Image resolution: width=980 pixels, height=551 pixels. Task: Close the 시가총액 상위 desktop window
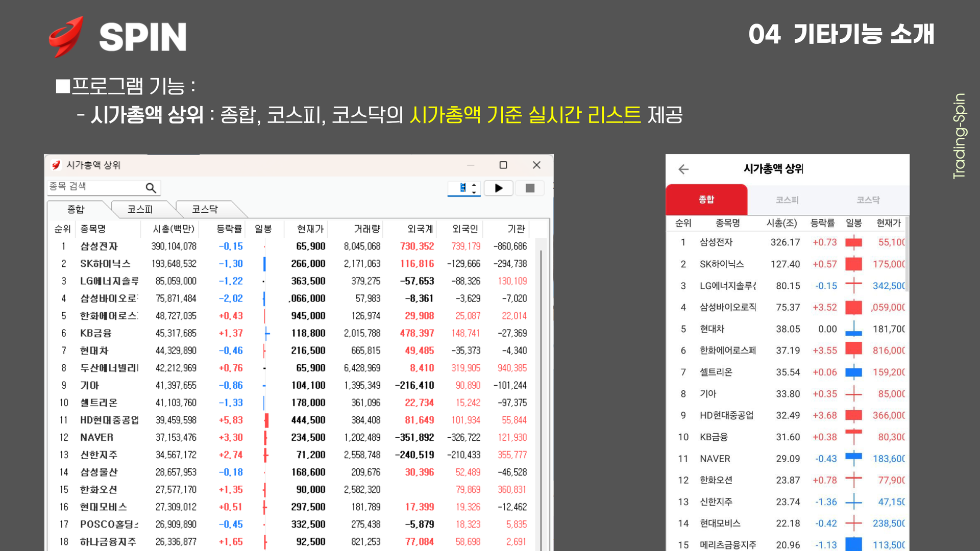click(x=536, y=165)
